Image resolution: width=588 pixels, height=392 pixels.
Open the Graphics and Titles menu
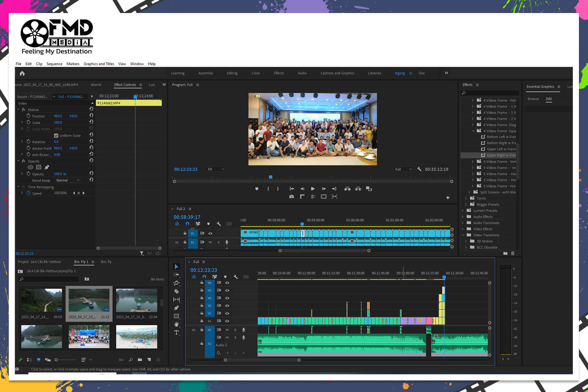pos(99,64)
